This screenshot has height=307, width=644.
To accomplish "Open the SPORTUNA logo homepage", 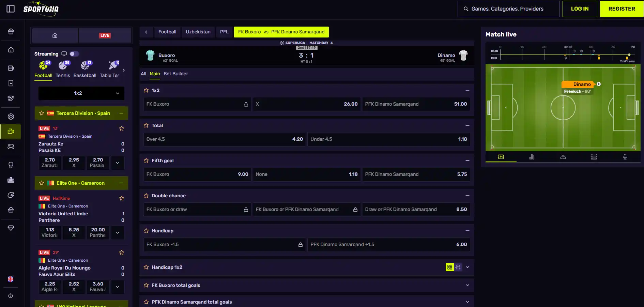I will (41, 8).
